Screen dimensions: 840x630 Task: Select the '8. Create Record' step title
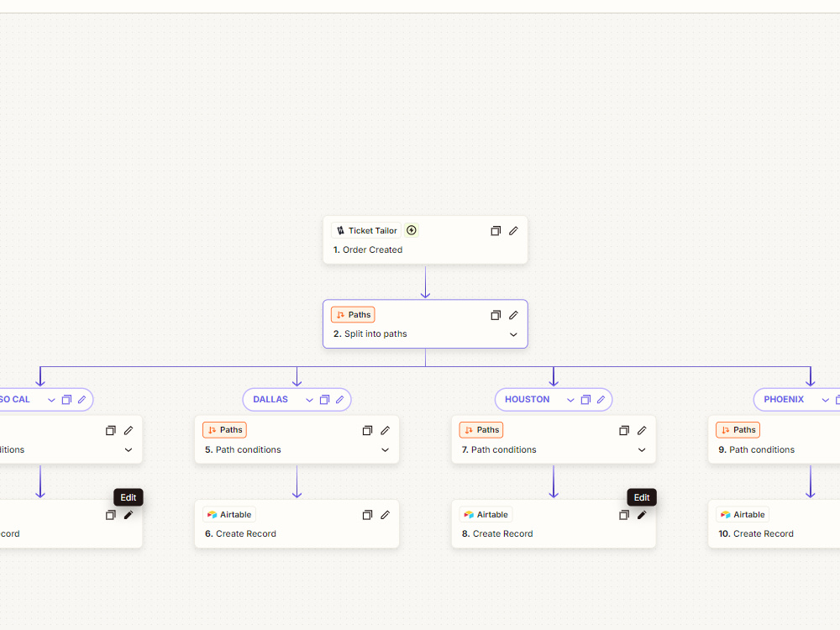(497, 533)
